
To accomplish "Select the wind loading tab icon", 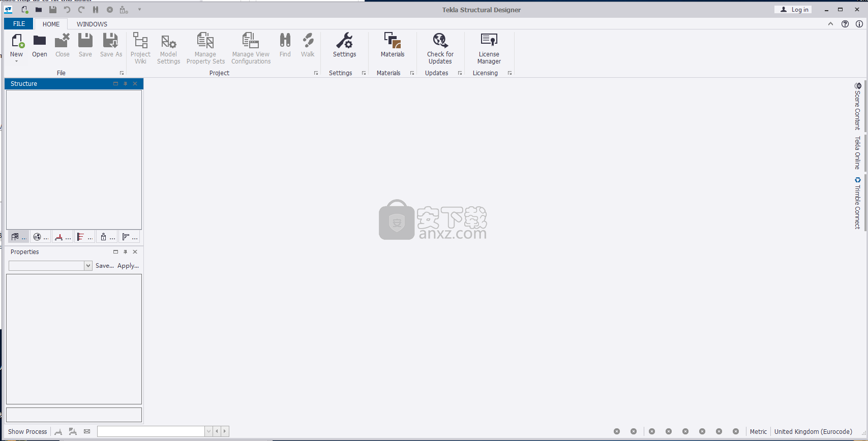I will click(x=84, y=237).
